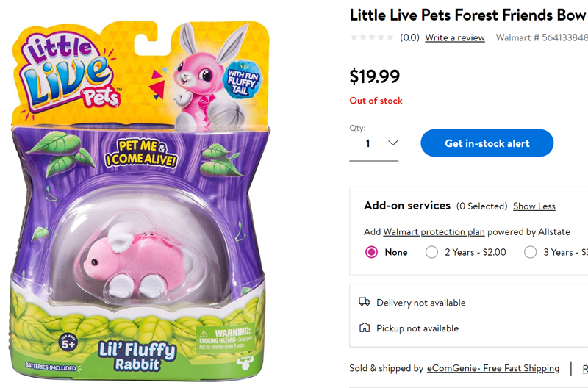The height and width of the screenshot is (388, 588).
Task: Open the Qty quantity dropdown
Action: coord(381,143)
